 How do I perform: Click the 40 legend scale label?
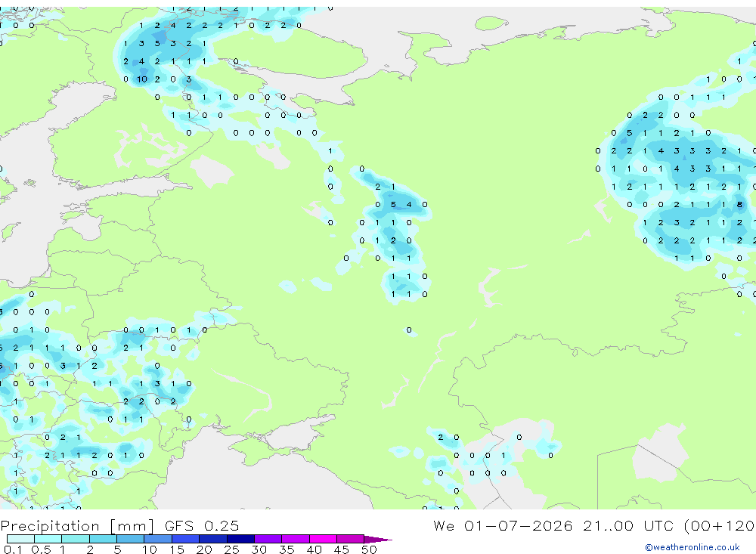point(314,549)
